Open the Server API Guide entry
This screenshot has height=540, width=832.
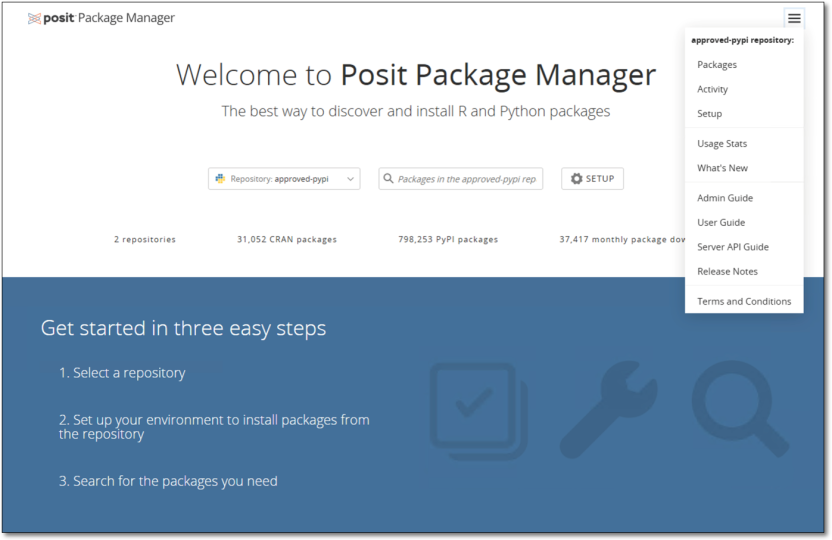(744, 247)
